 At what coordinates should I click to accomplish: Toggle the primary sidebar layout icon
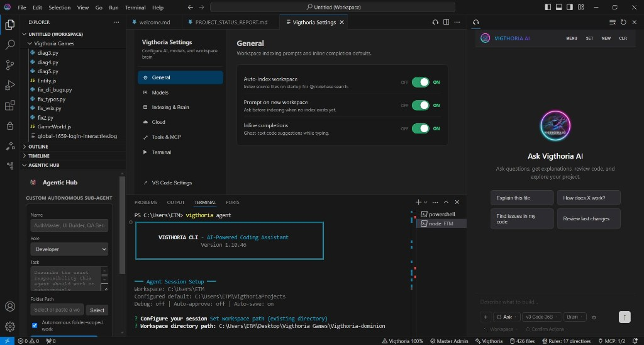[x=548, y=7]
